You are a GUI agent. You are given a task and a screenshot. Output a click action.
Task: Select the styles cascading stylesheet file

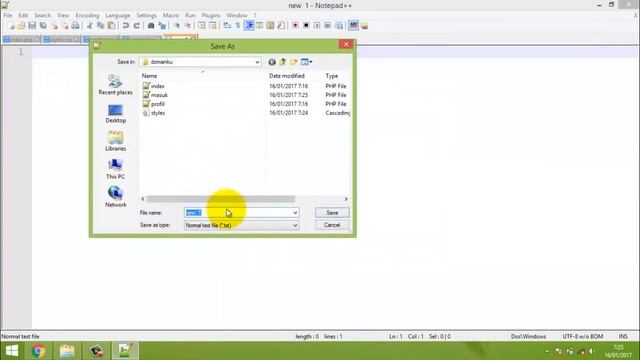[154, 113]
